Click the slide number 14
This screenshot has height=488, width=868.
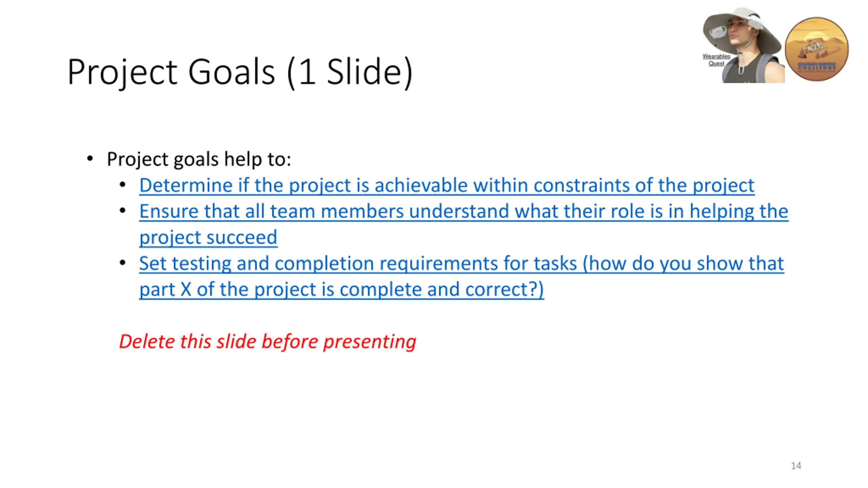point(796,466)
